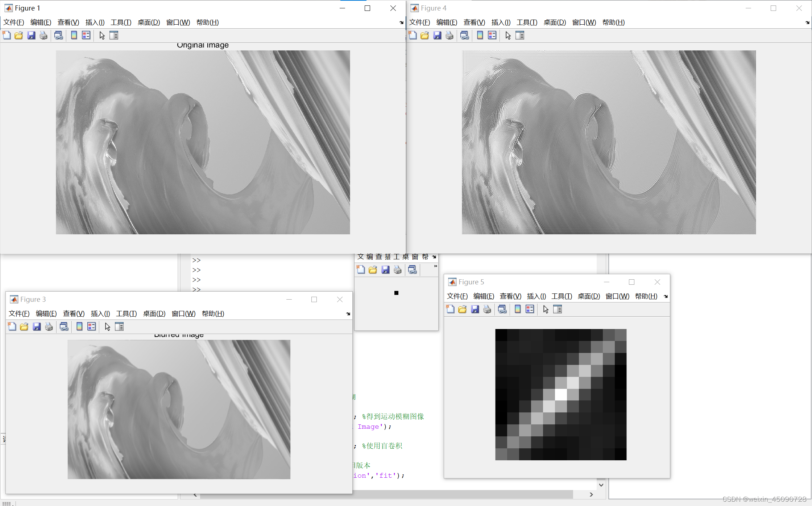Viewport: 812px width, 506px height.
Task: Enable the Edit Plot cursor in Figure 4
Action: click(x=508, y=35)
